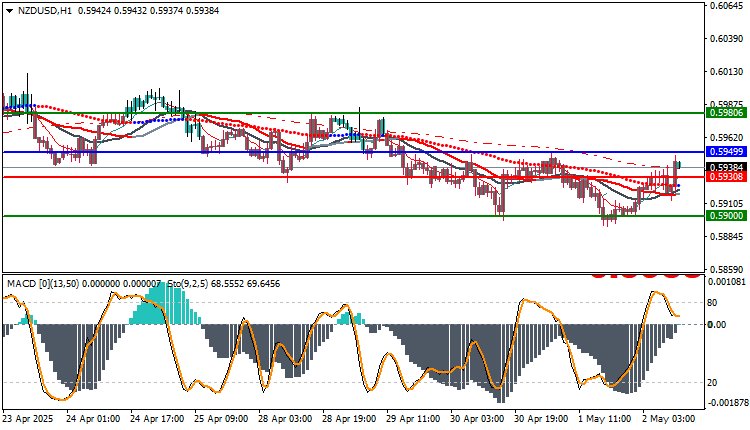
Task: Click the blue 0.59499 price level tag
Action: 727,152
